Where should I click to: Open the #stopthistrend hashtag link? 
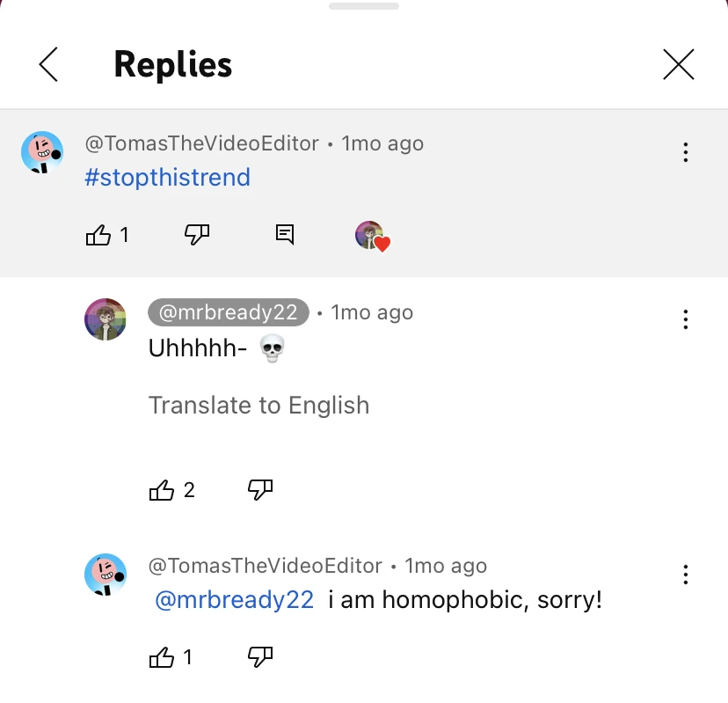167,177
